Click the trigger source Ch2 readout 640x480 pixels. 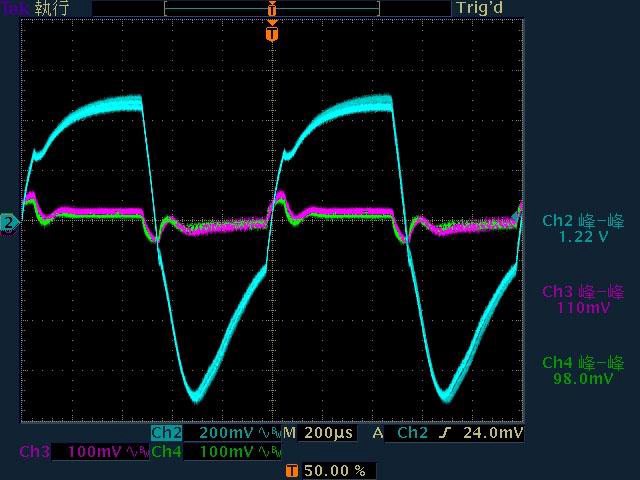point(414,433)
